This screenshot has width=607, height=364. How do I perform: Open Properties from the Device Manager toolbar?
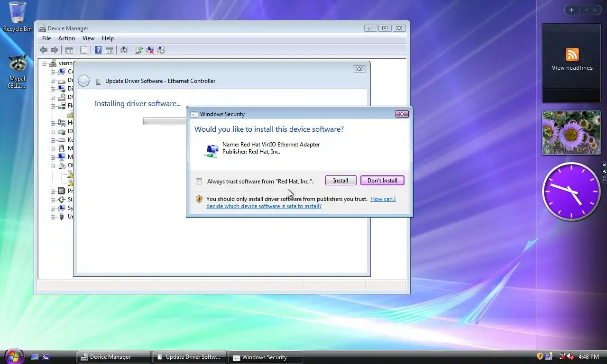tap(83, 50)
